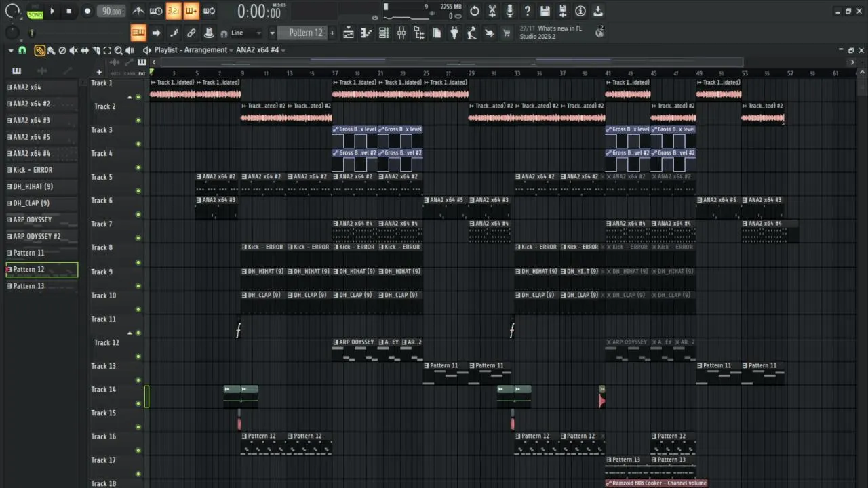Viewport: 868px width, 488px height.
Task: Open playlist options menu arrow
Action: [10, 50]
